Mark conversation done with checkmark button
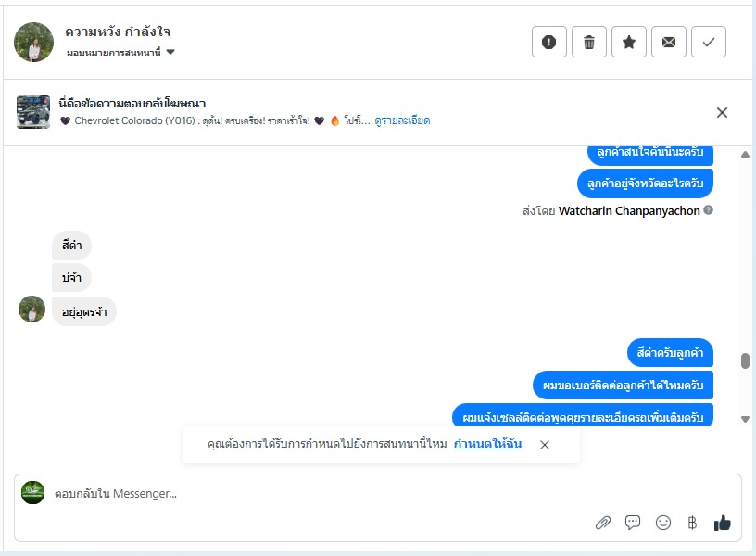 708,42
